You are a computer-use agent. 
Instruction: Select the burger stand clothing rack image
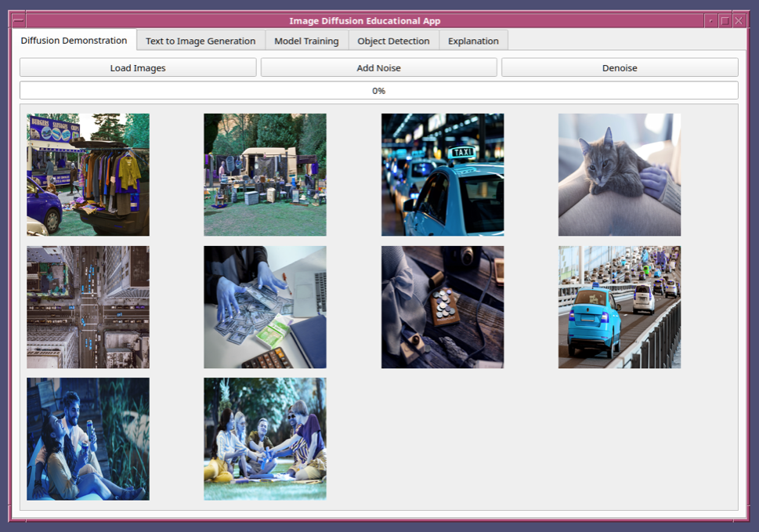click(88, 175)
